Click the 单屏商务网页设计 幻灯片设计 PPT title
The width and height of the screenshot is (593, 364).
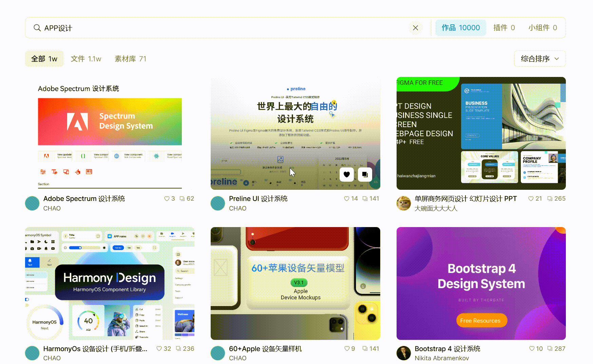(x=466, y=199)
